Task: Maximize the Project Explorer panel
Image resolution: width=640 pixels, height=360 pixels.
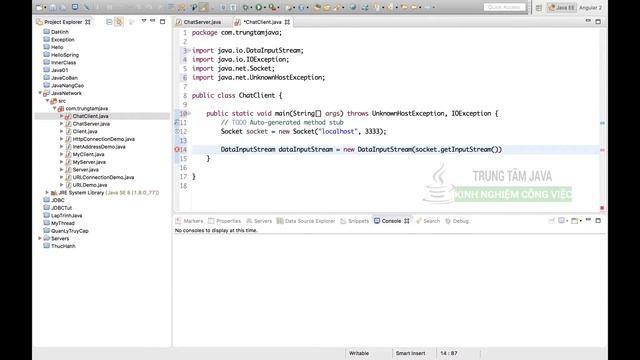Action: [162, 21]
